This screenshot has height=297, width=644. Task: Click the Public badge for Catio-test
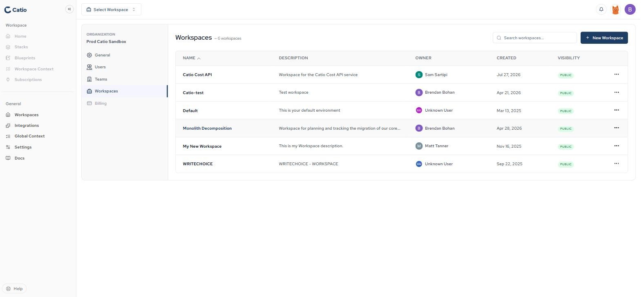[566, 93]
